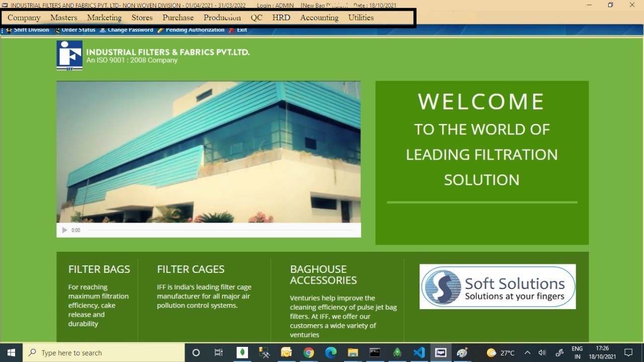Open Pending Authorization from the toolbar

pos(191,30)
